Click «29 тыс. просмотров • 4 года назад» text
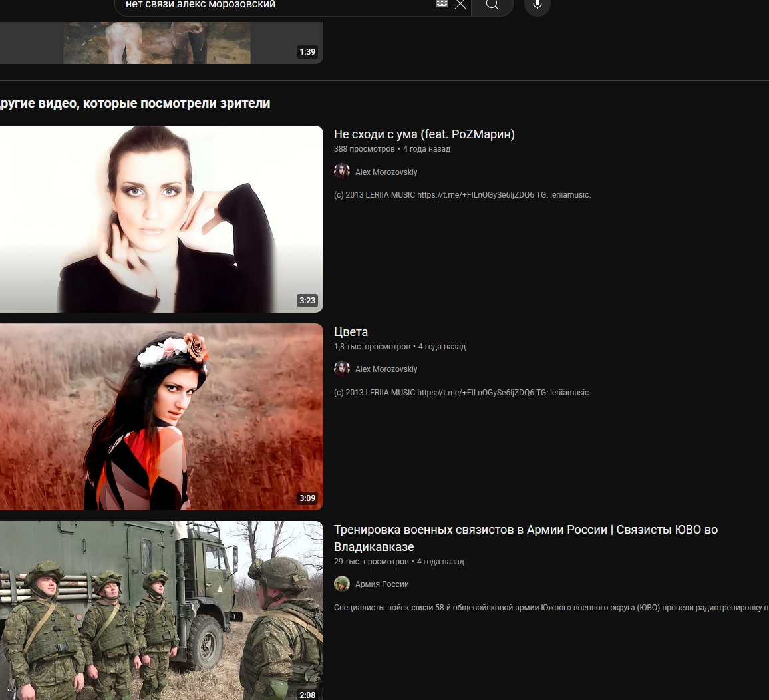Screen dimensions: 769x700 [398, 562]
